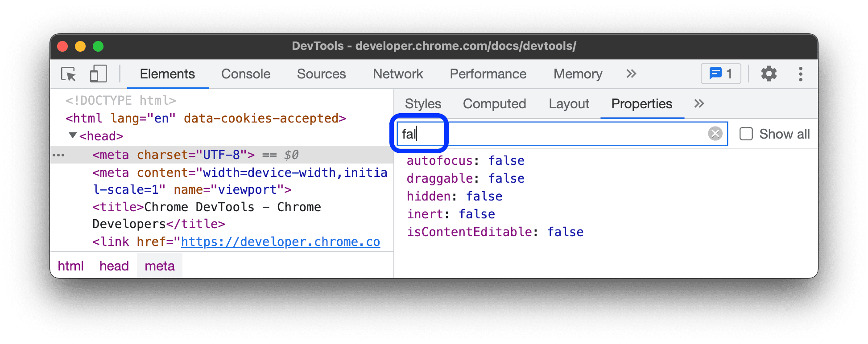This screenshot has height=344, width=868.
Task: Open the developer.chrome.com link in the DOM
Action: [x=280, y=242]
